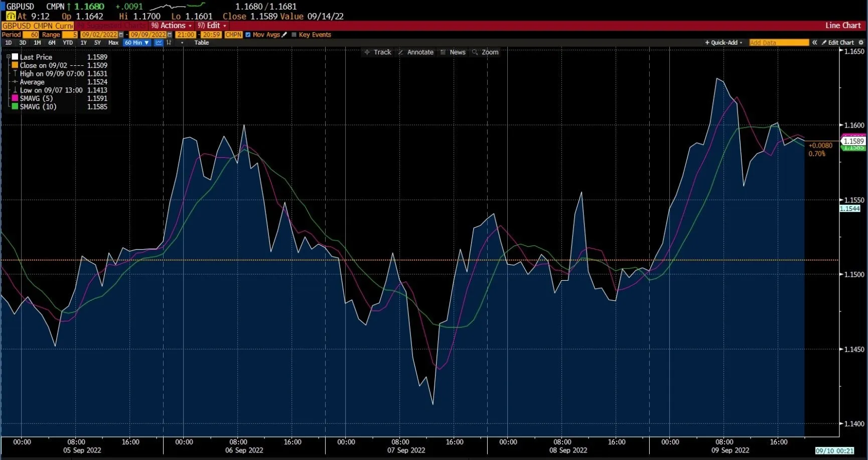Image resolution: width=868 pixels, height=460 pixels.
Task: Open the chart type dropdown arrow
Action: click(x=182, y=43)
